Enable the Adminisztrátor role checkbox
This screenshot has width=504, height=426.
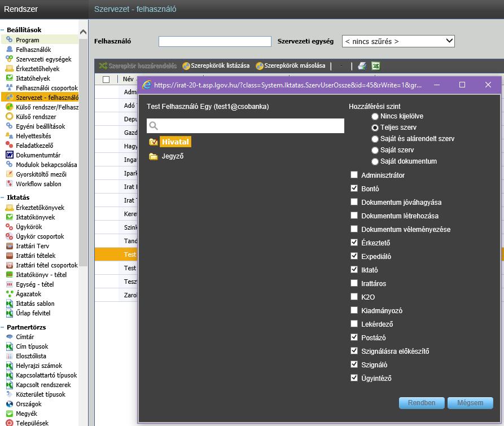tap(354, 175)
